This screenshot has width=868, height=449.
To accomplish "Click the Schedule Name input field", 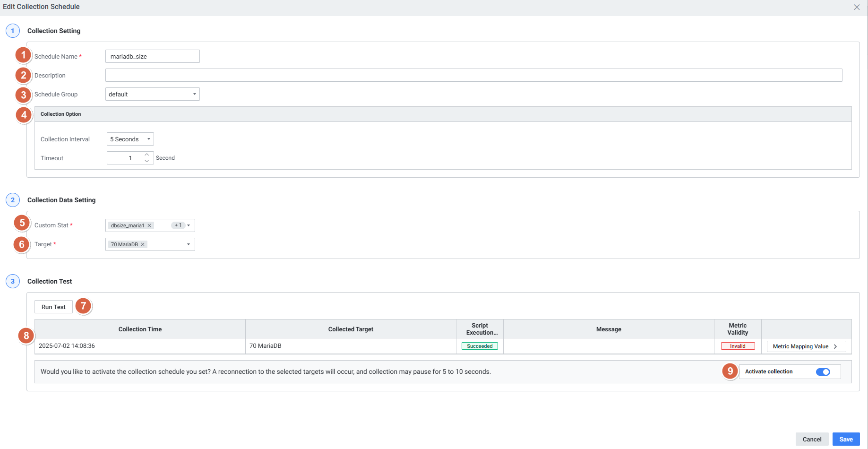I will [x=152, y=56].
